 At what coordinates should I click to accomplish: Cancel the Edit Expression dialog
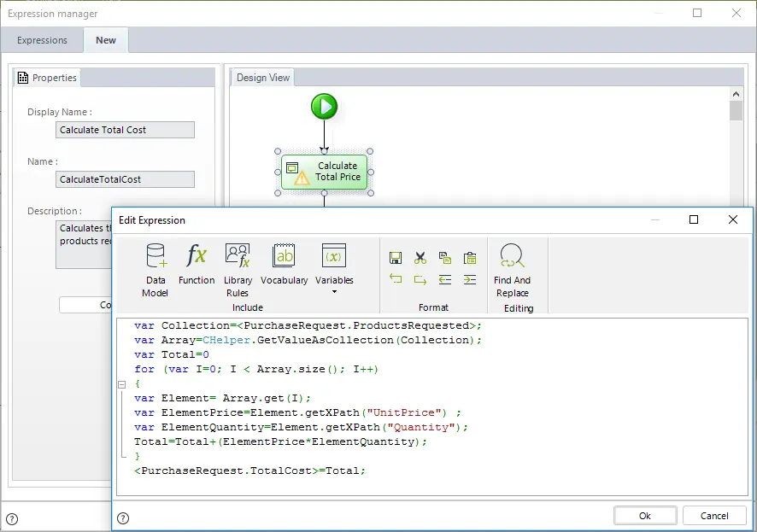[x=714, y=516]
